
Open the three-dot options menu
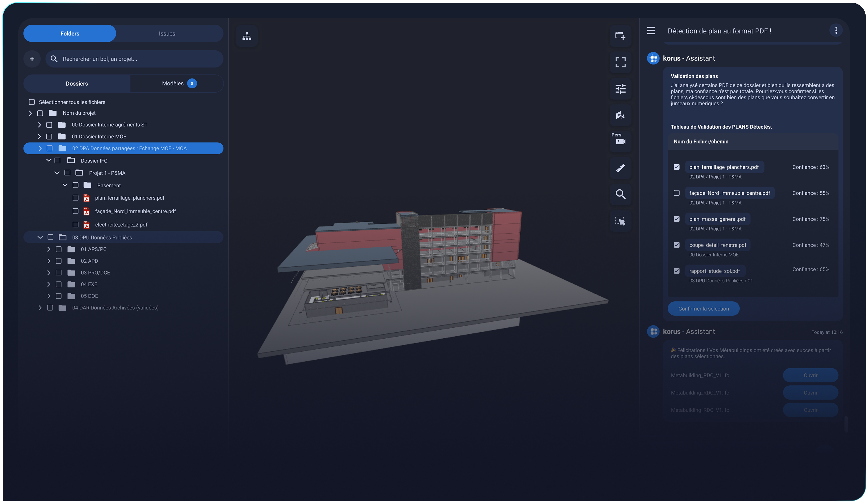point(836,30)
